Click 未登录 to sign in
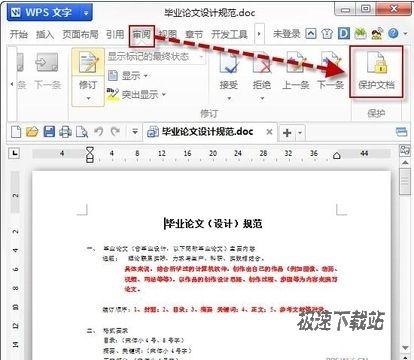The image size is (414, 360). click(x=286, y=34)
